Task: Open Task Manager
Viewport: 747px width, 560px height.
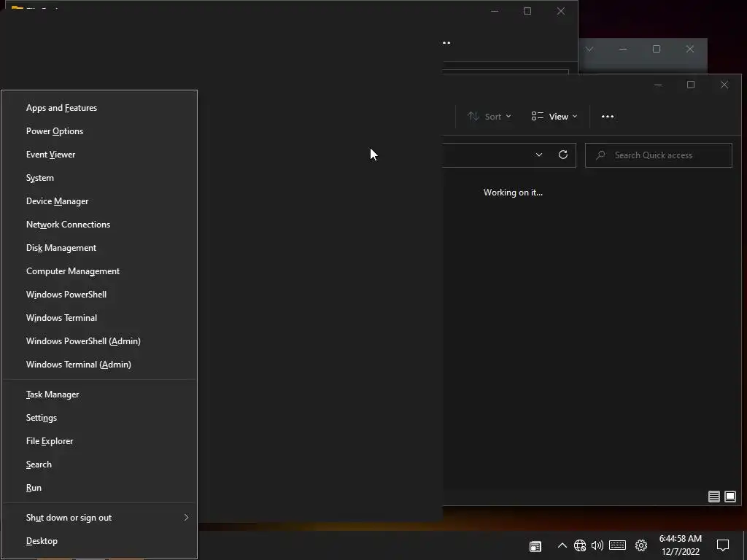Action: tap(99, 394)
